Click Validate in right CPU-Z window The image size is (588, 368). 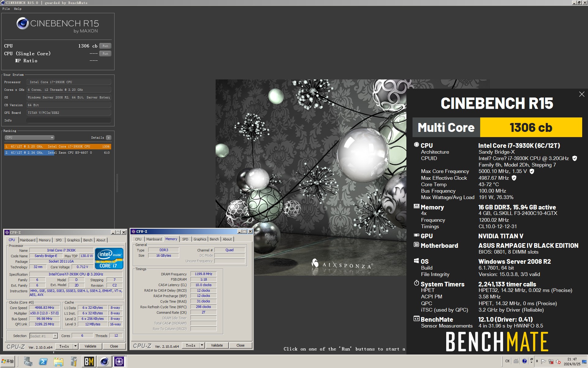point(217,345)
